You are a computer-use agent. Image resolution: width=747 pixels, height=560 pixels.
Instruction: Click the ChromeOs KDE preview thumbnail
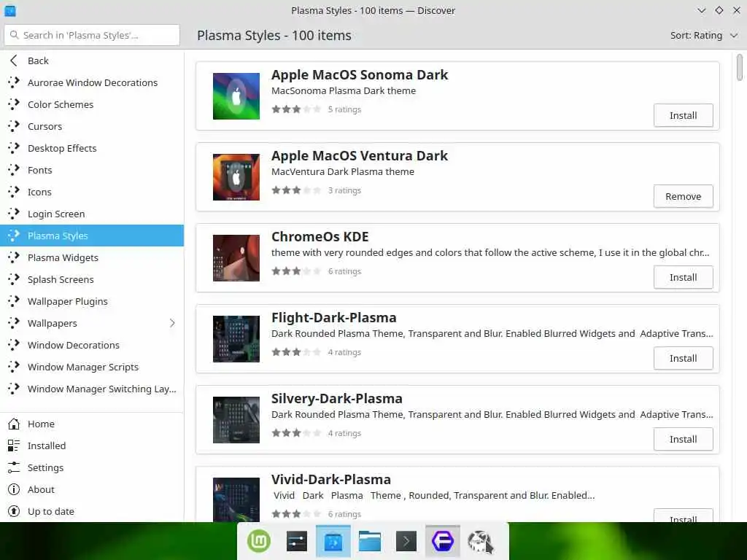click(x=236, y=258)
